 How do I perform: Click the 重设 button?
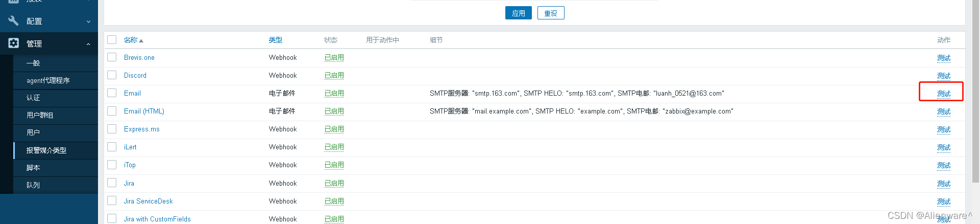tap(551, 13)
